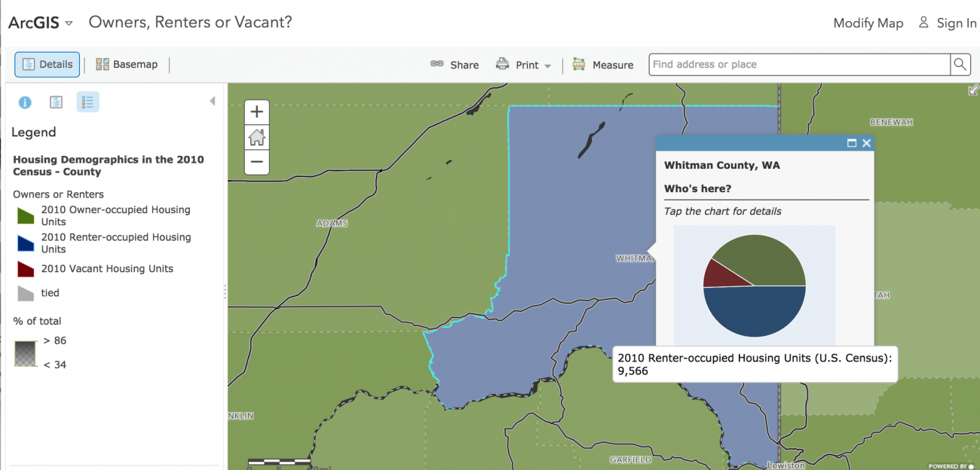Click the red Vacant Housing legend swatch
Screen dimensions: 980x470
coord(26,269)
